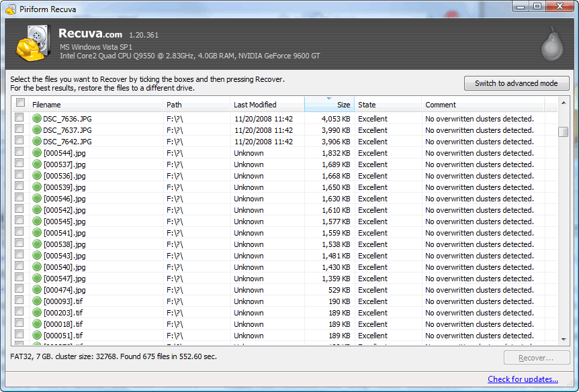Image resolution: width=579 pixels, height=392 pixels.
Task: Click green status icon for [000545].jpg
Action: coord(36,222)
